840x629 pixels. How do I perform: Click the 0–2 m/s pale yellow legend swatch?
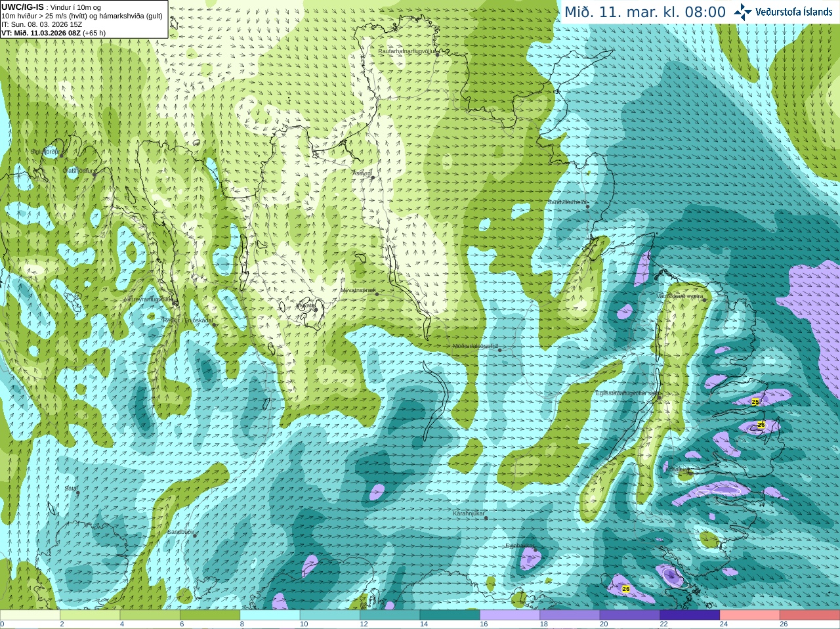[x=30, y=615]
